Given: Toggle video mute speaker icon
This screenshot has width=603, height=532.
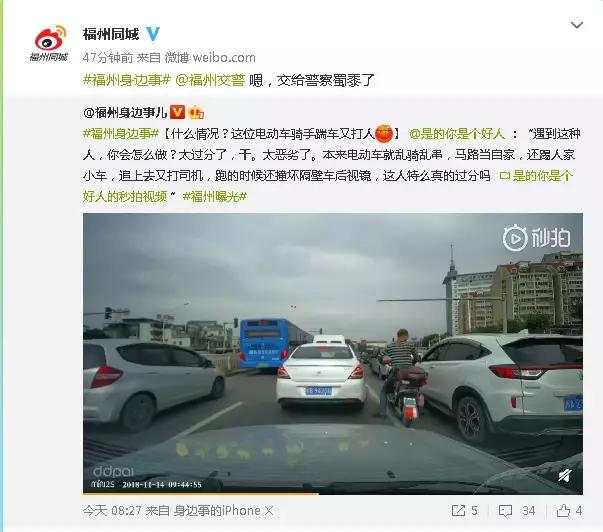Looking at the screenshot, I should point(565,476).
